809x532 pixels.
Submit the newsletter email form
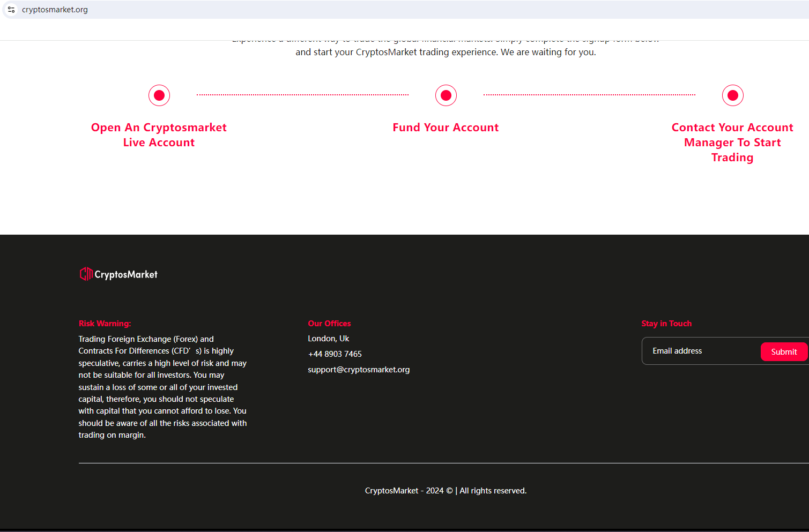tap(784, 352)
